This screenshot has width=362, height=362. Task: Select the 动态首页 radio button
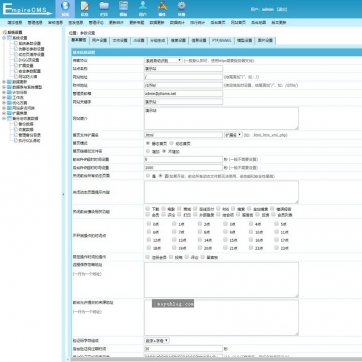pyautogui.click(x=172, y=143)
